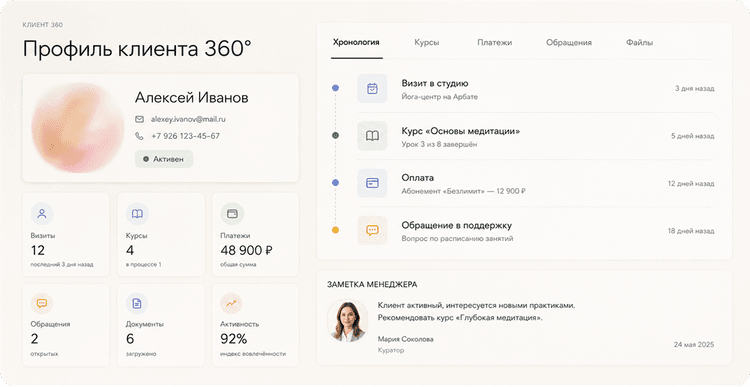Open the Оплата timeline event
This screenshot has height=387, width=750.
(536, 183)
